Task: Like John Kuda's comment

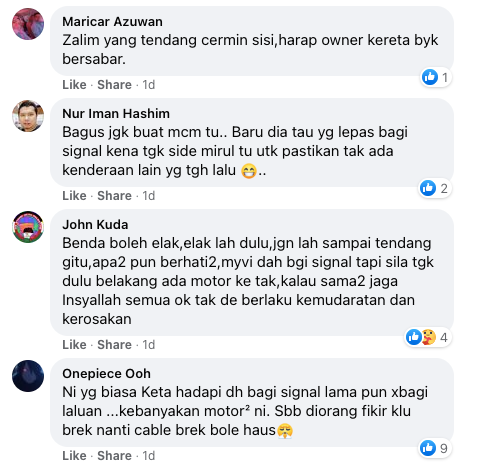Action: [74, 345]
